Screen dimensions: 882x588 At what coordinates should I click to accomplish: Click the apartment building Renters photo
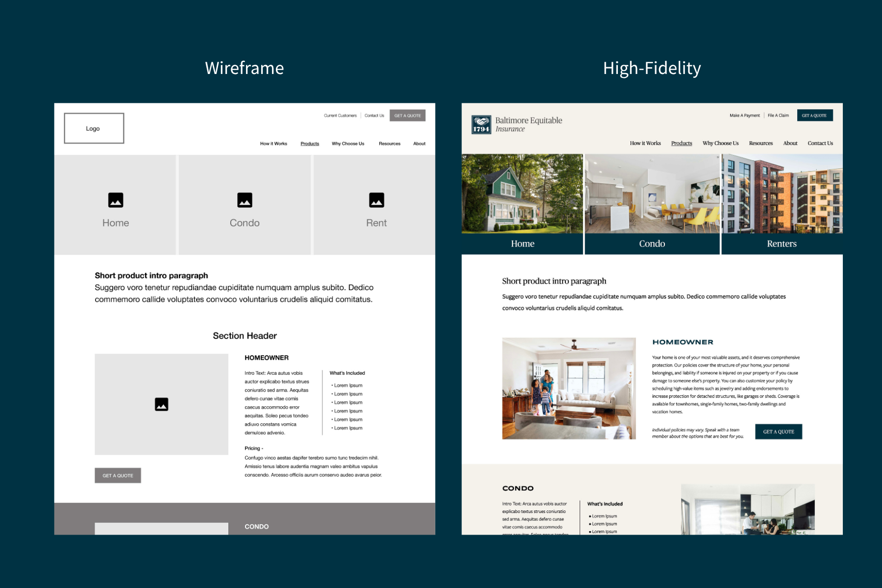782,194
